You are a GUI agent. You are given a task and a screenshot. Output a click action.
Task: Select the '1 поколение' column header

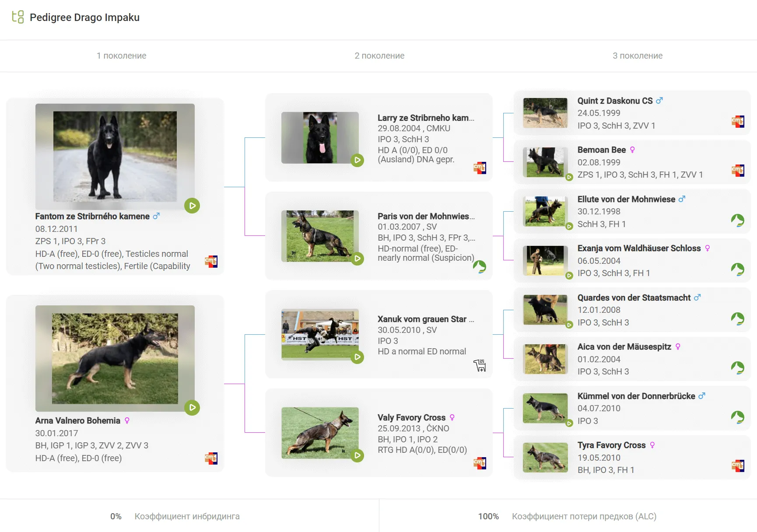pyautogui.click(x=122, y=56)
